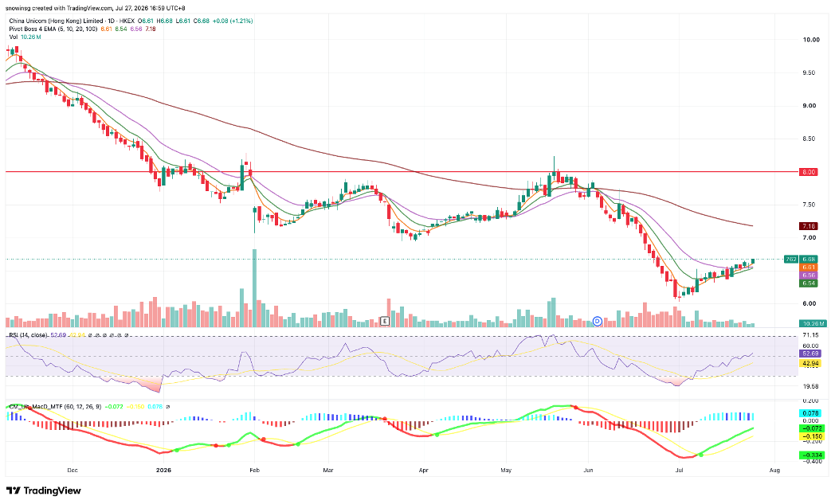Click the green -0.072 MACD axis tag
Screen dimensions: 835x504
tap(813, 428)
